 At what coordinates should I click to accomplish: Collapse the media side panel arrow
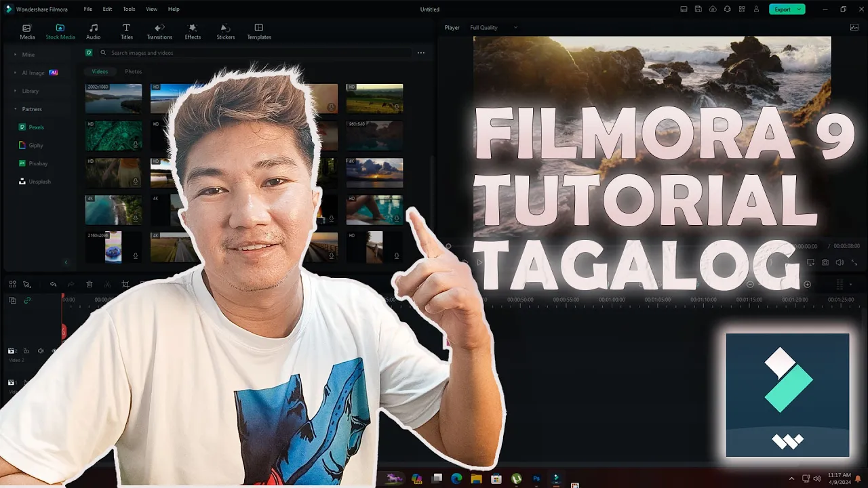66,262
